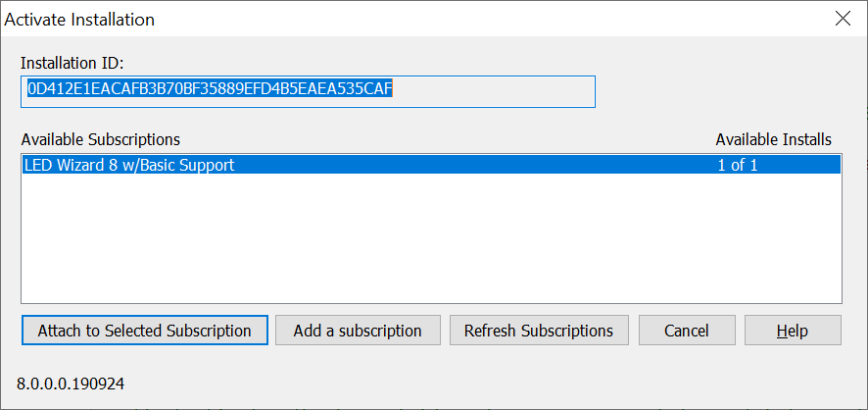Cancel the Activate Installation dialog

[686, 331]
